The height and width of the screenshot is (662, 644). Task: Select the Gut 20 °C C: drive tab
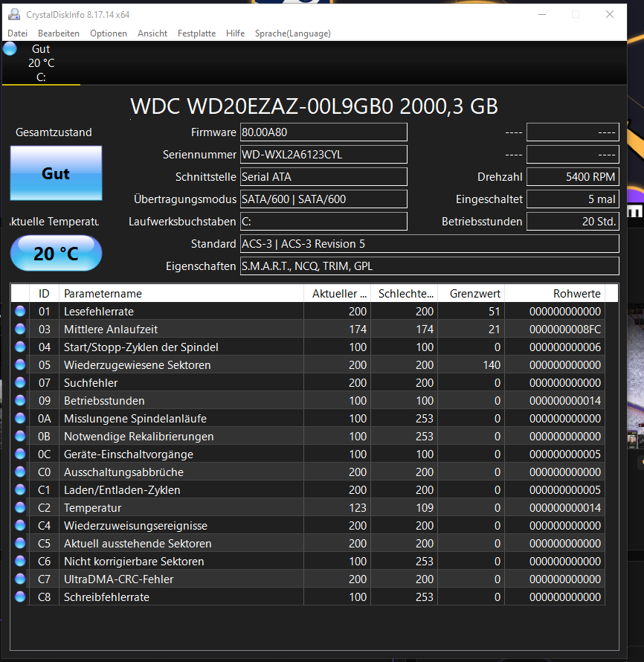[41, 63]
